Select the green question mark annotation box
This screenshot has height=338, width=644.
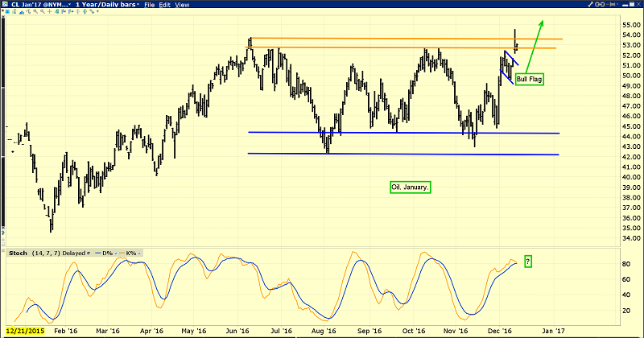(x=528, y=262)
